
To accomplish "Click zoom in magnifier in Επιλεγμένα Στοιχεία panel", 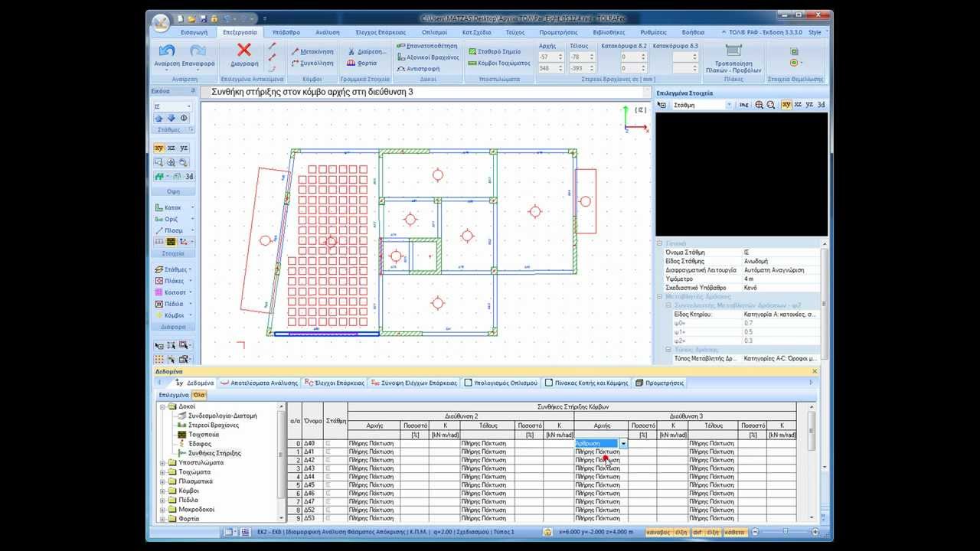I will pyautogui.click(x=759, y=105).
